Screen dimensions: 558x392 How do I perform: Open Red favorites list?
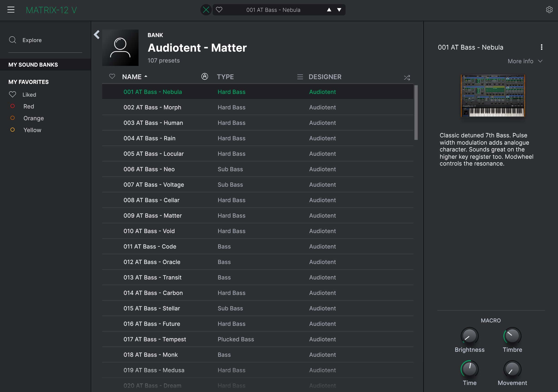29,106
